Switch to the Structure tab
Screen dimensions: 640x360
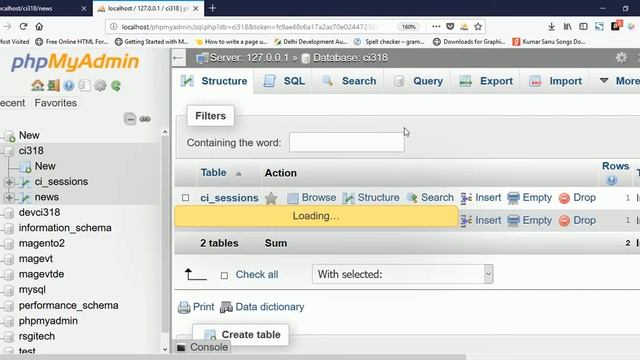coord(214,81)
